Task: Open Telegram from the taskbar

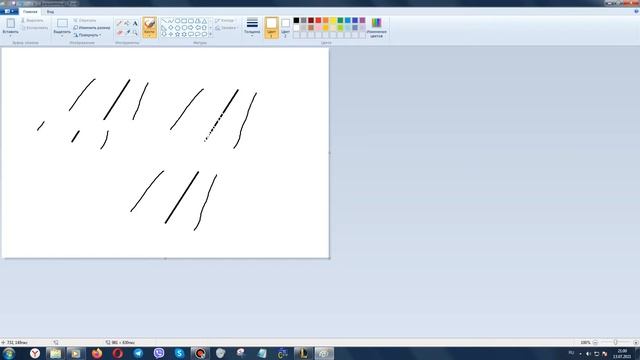Action: 138,353
